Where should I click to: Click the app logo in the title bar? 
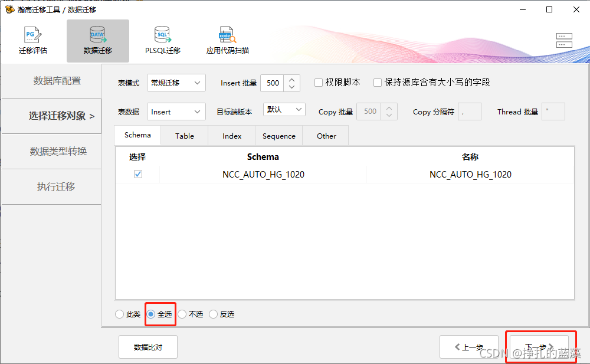pos(9,9)
